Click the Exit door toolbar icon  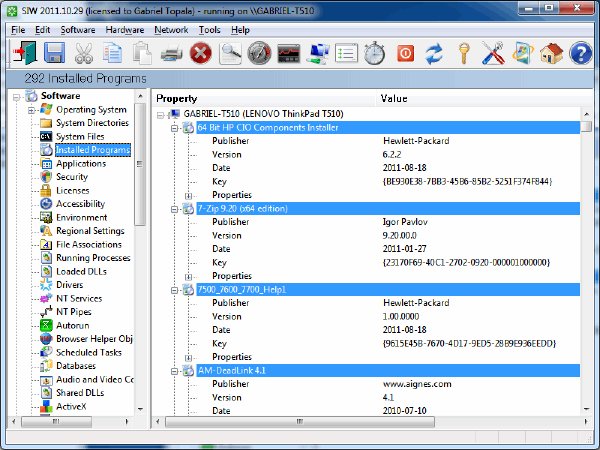click(25, 53)
